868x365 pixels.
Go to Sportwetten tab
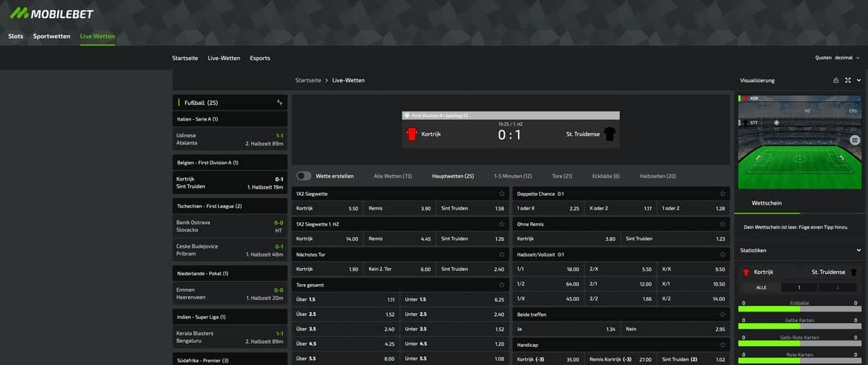click(51, 36)
